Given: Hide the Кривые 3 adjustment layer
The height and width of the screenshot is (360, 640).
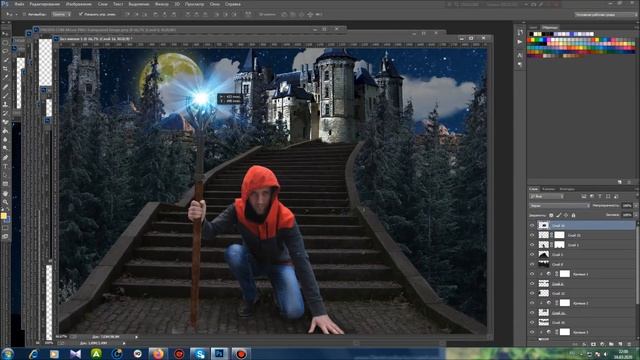Looking at the screenshot, I should 532,332.
